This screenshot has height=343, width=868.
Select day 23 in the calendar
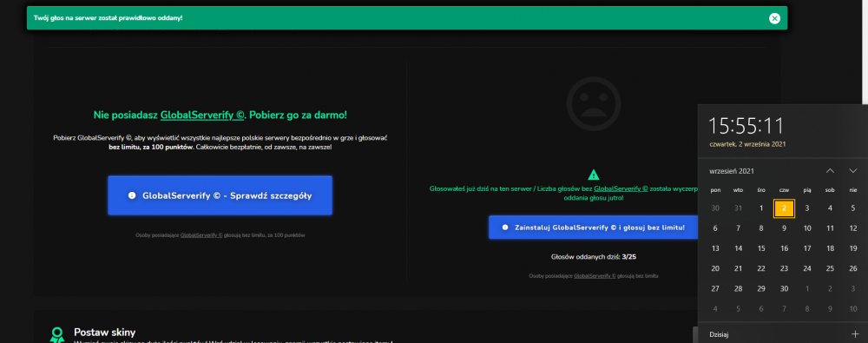785,268
